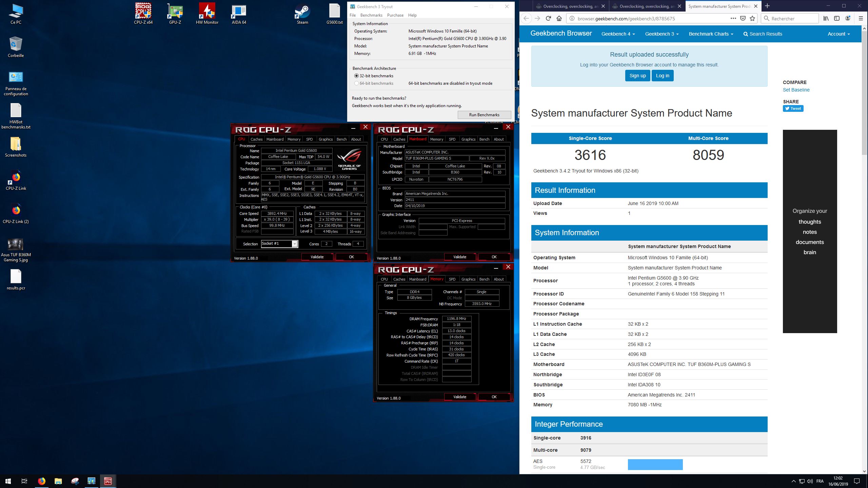Click the FRA language indicator
The width and height of the screenshot is (868, 488).
click(820, 481)
